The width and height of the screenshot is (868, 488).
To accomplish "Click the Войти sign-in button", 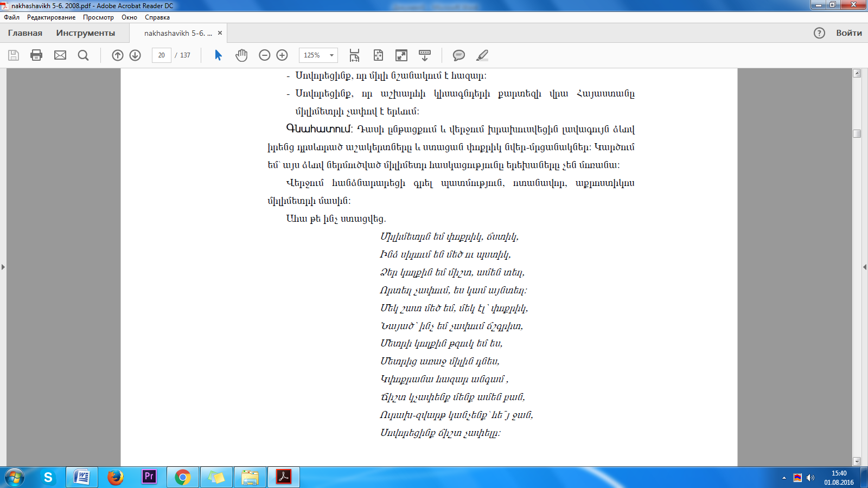I will click(x=849, y=33).
